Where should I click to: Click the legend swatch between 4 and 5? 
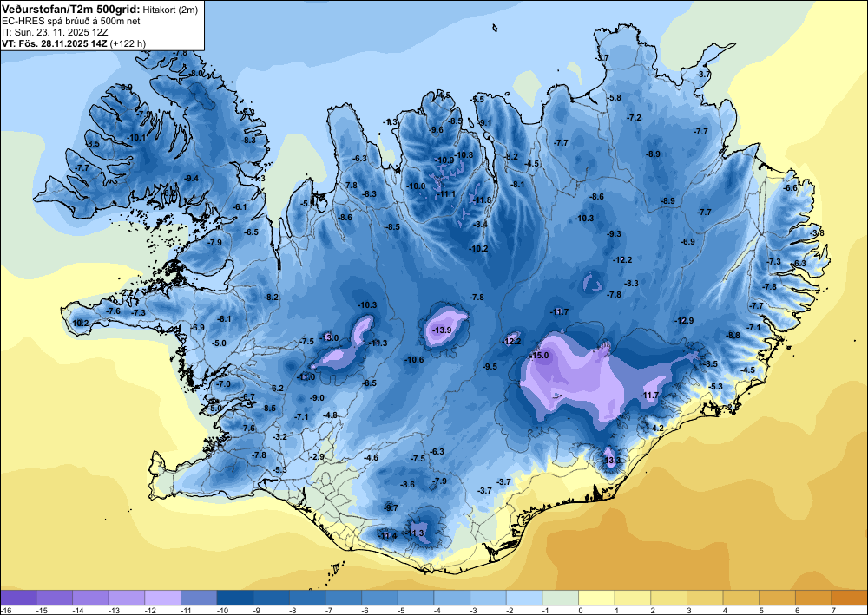741,598
